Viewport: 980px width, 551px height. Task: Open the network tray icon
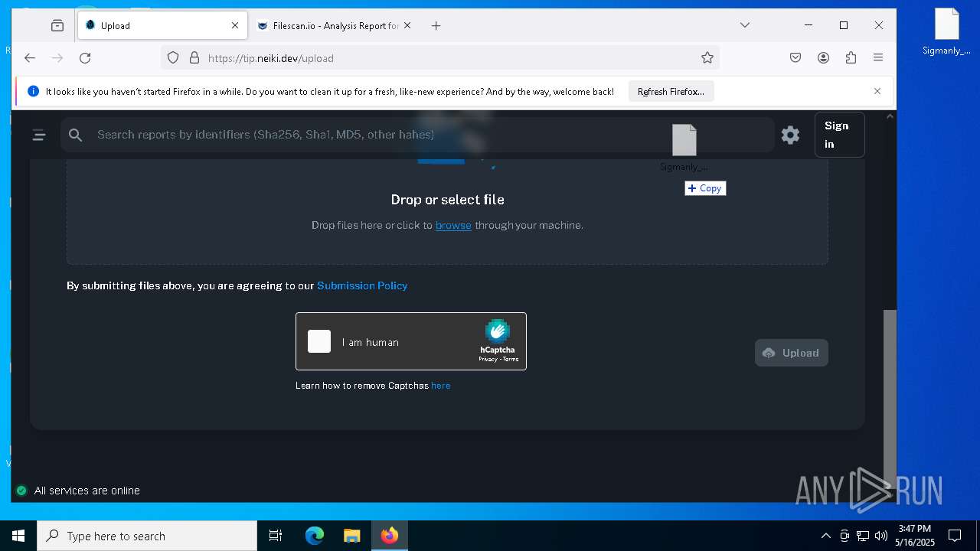(x=863, y=536)
